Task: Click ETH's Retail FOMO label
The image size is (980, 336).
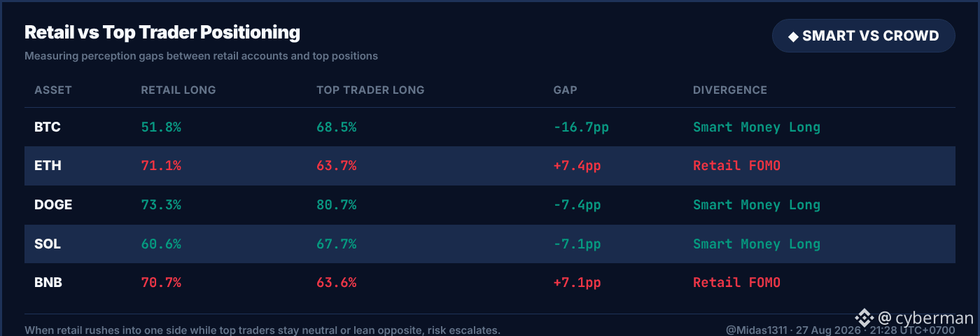Action: 736,166
